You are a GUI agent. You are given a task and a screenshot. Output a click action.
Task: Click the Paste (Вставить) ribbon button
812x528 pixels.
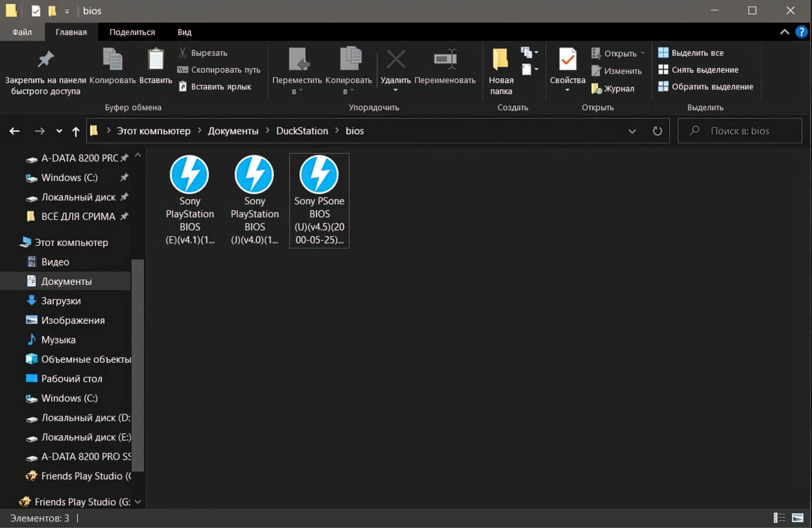click(x=155, y=67)
